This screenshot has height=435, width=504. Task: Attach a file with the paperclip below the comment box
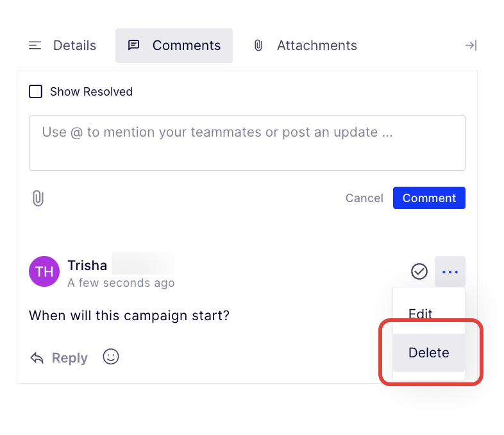click(x=38, y=198)
